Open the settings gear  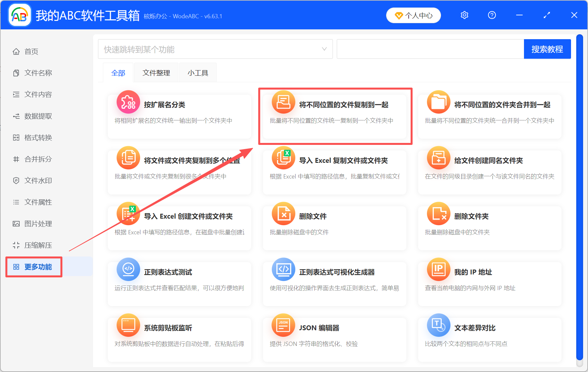pyautogui.click(x=464, y=15)
